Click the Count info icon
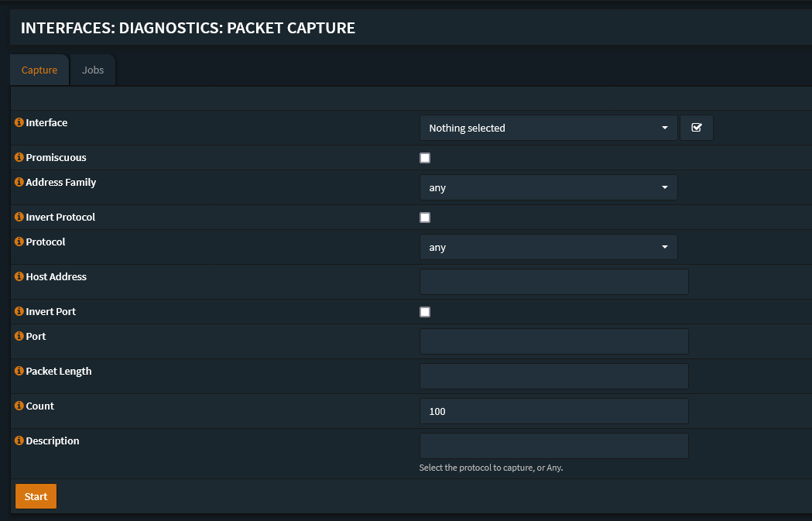Viewport: 812px width, 521px height. coord(17,406)
